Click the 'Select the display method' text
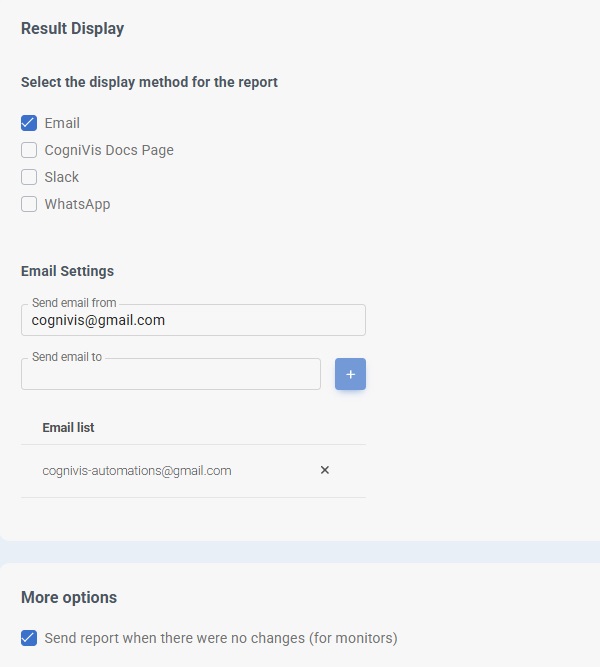Screen dimensions: 600x667 [149, 82]
